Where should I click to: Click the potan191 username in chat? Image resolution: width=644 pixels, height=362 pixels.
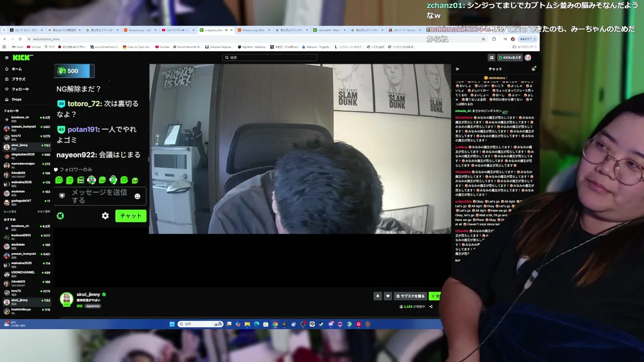tap(83, 129)
